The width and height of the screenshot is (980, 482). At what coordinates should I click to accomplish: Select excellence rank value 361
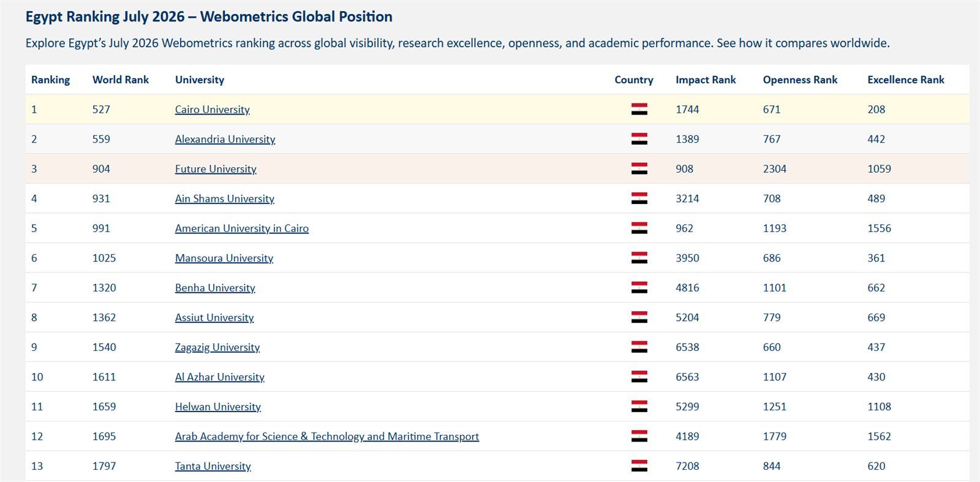click(876, 258)
